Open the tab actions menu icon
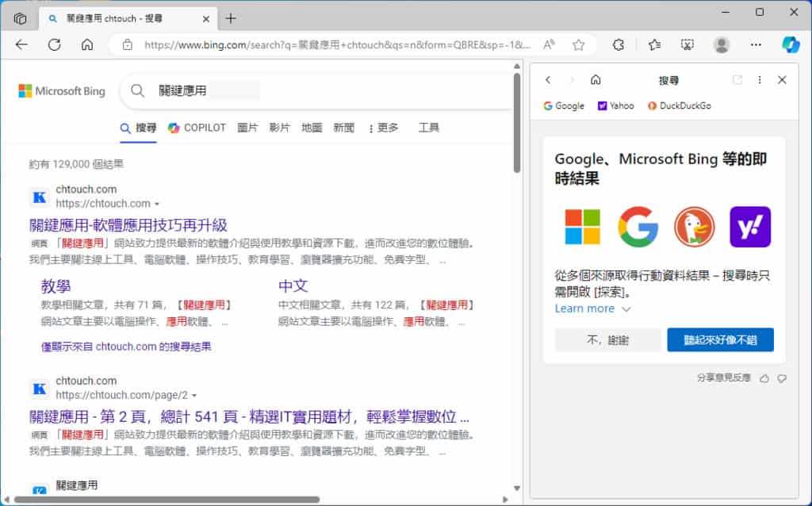812x506 pixels. pyautogui.click(x=20, y=19)
